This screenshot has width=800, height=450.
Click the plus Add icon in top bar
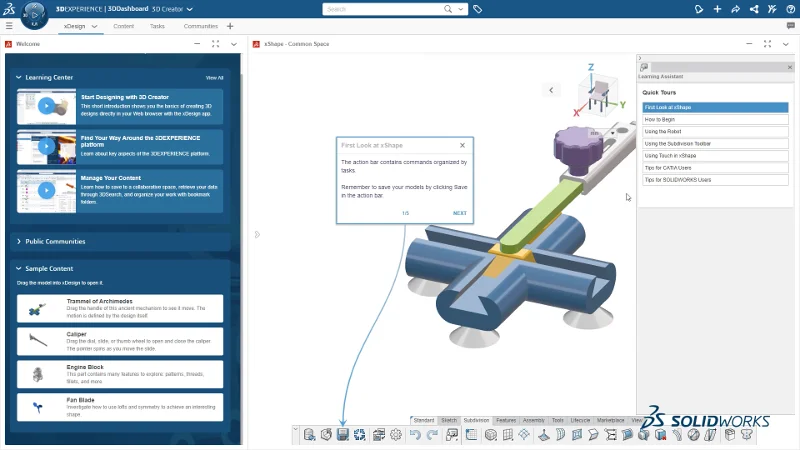pyautogui.click(x=717, y=9)
